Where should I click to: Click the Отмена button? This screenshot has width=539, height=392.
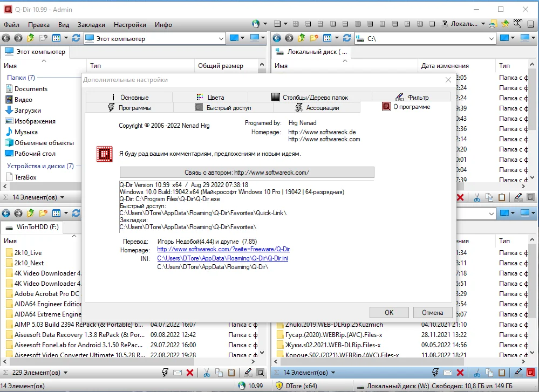[432, 313]
